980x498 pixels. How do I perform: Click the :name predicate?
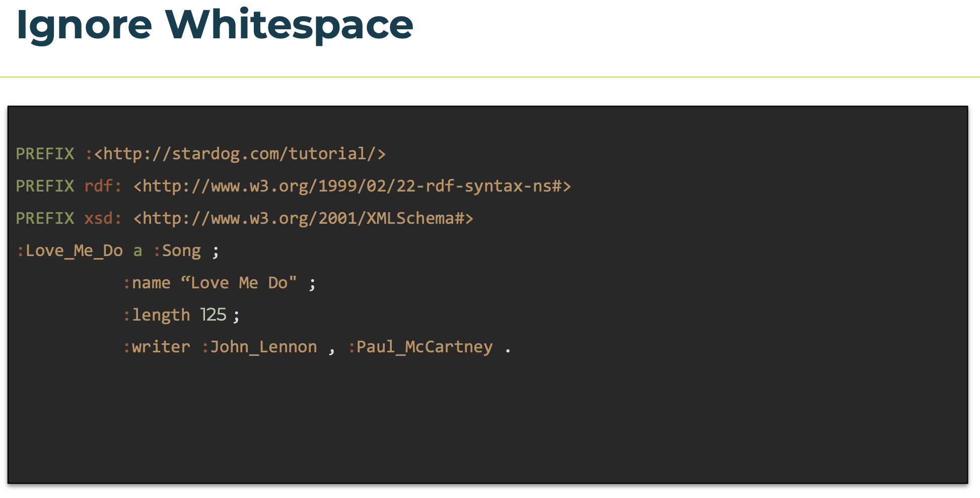[x=147, y=283]
